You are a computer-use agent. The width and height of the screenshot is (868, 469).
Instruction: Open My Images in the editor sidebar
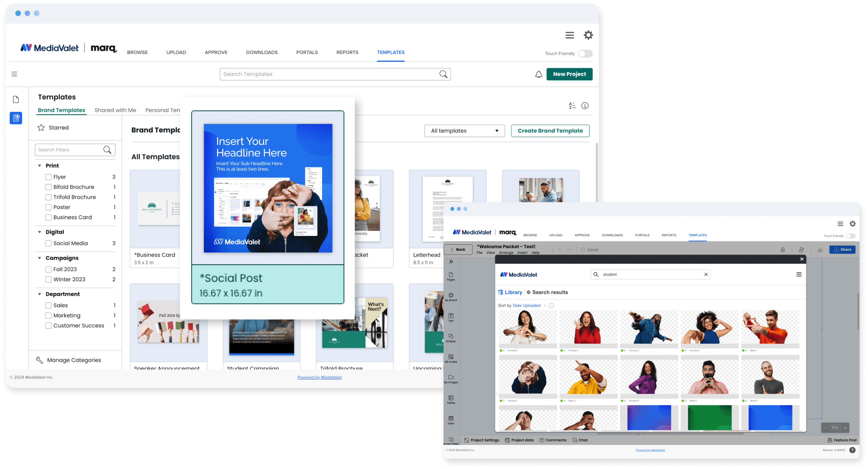(x=451, y=379)
